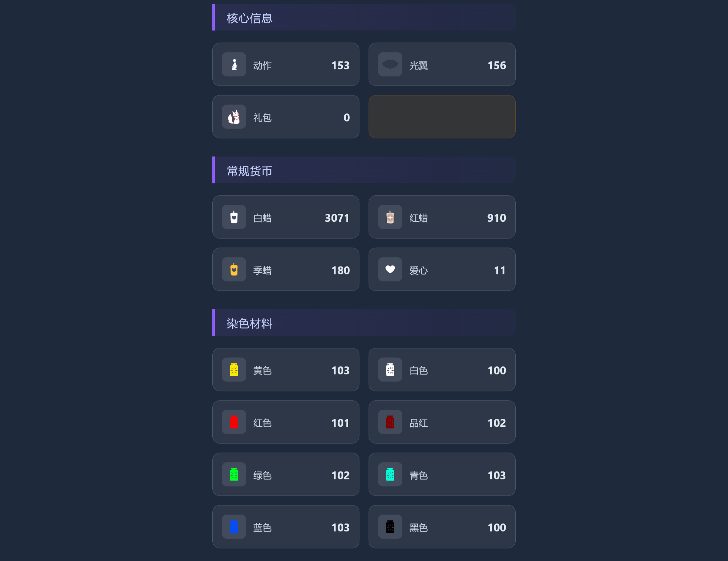Click the empty gray card beside 礼包
This screenshot has width=728, height=561.
coord(442,117)
